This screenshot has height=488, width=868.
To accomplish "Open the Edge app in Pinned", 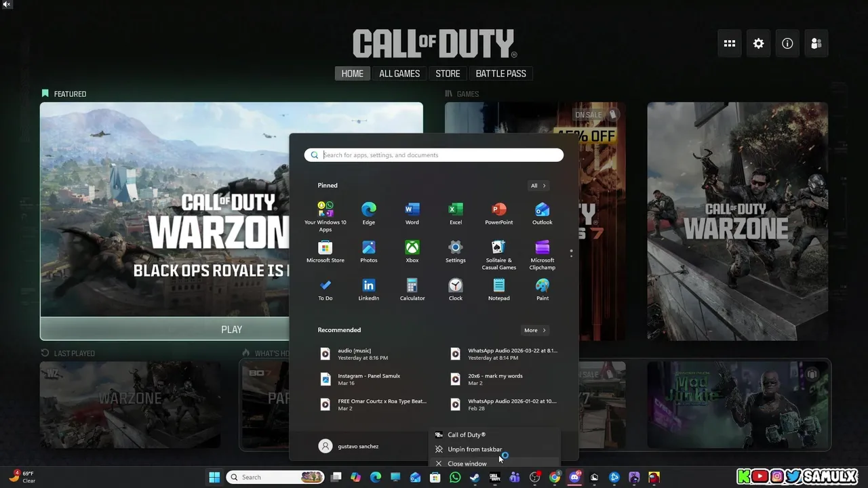I will 368,213.
